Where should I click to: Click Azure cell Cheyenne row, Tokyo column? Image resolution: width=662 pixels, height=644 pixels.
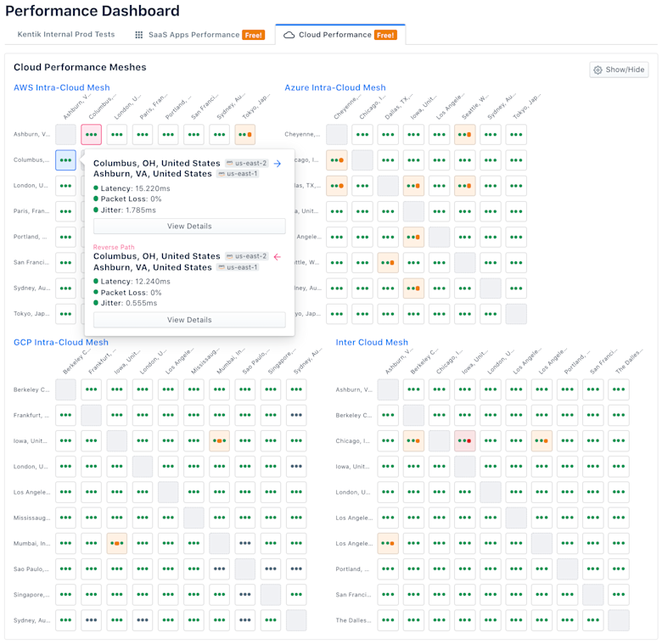(x=516, y=135)
